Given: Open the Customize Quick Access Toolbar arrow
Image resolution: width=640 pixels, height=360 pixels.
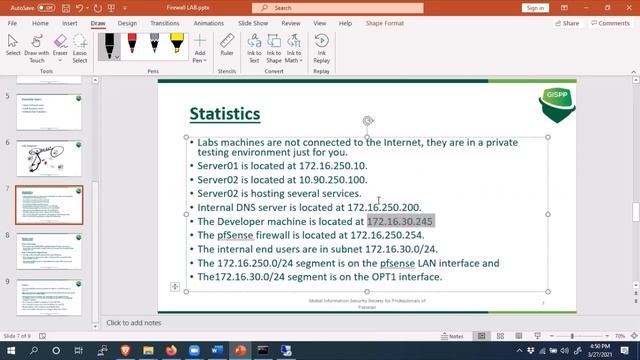Looking at the screenshot, I should (125, 8).
